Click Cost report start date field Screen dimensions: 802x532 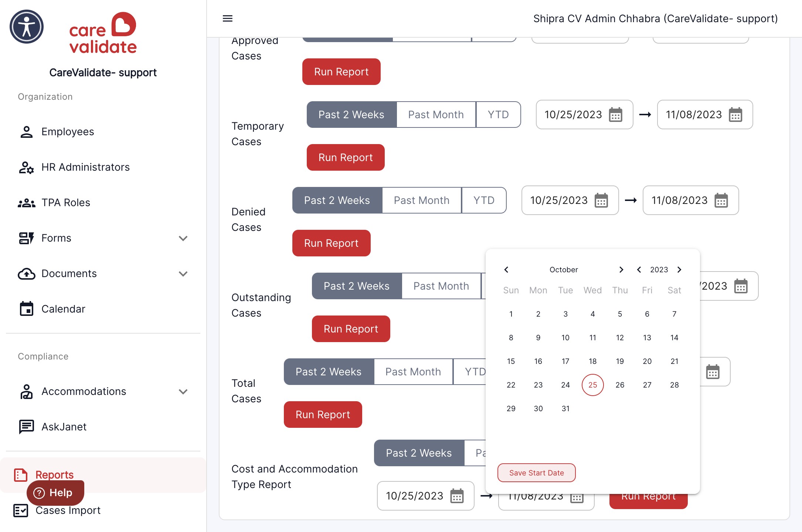pyautogui.click(x=426, y=496)
